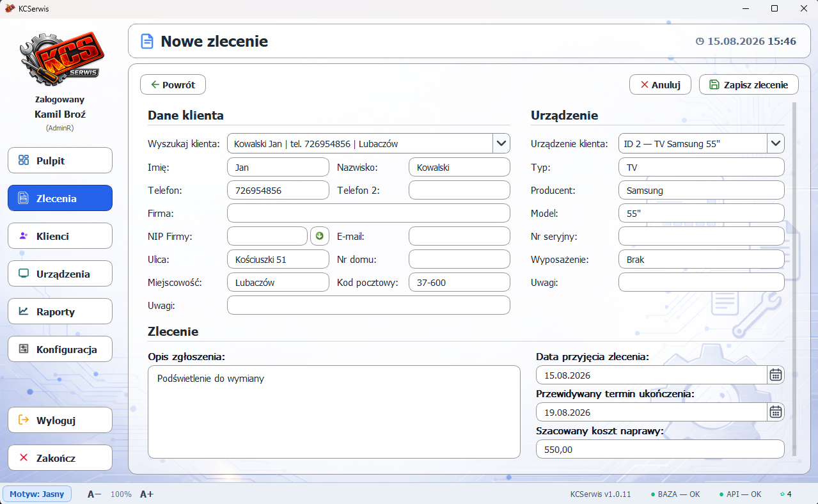Click the NIP Firmy field
Viewport: 818px width, 504px height.
point(267,236)
